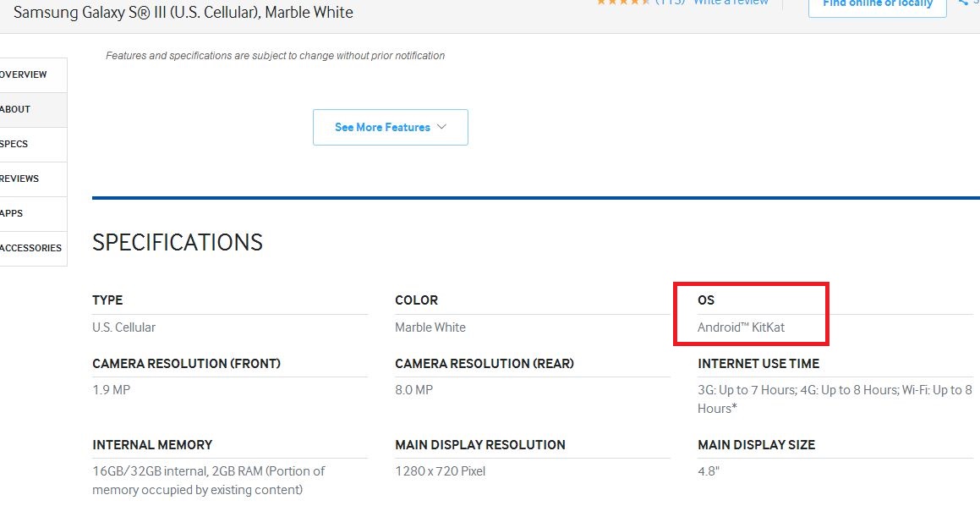Click the chevron on See More Features

point(441,127)
